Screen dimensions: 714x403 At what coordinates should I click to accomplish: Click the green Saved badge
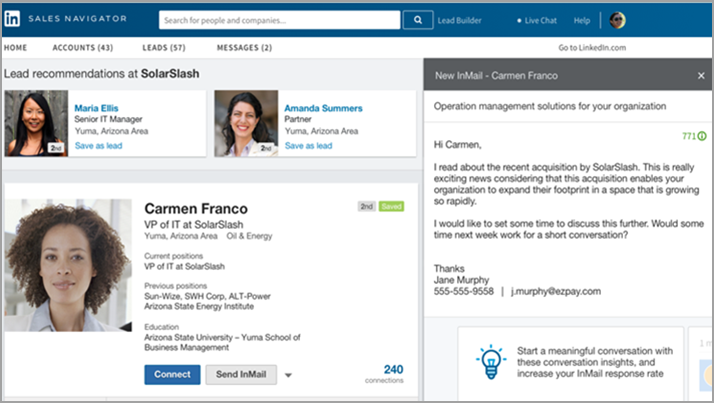[x=391, y=206]
